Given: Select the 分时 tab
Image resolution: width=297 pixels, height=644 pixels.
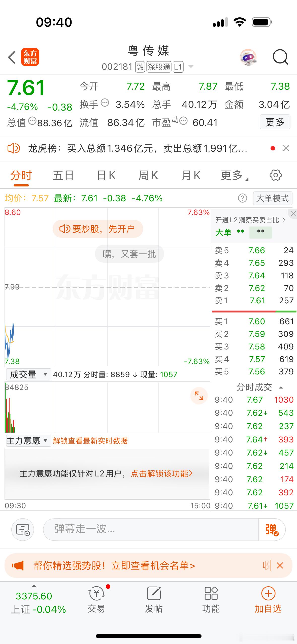Looking at the screenshot, I should (21, 175).
